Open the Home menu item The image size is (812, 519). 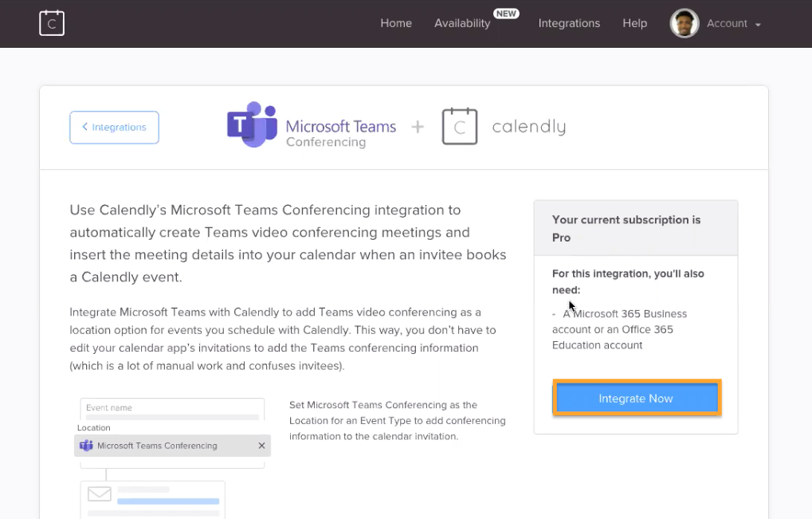tap(396, 23)
